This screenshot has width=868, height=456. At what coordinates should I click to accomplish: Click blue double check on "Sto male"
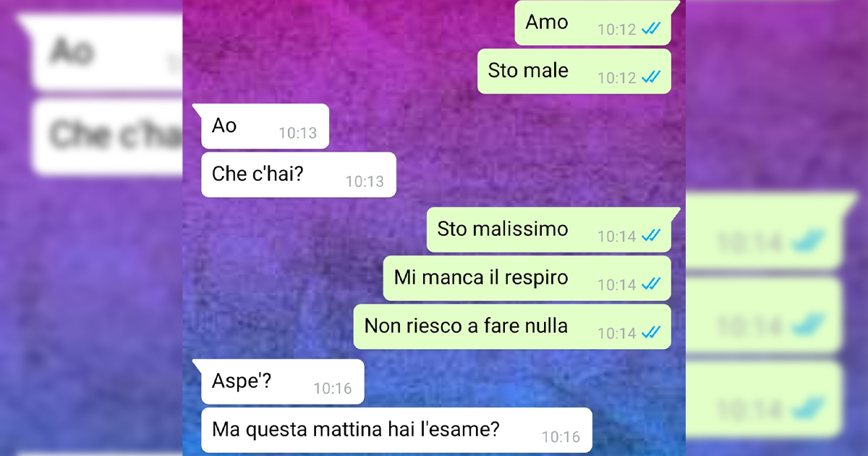pos(651,77)
